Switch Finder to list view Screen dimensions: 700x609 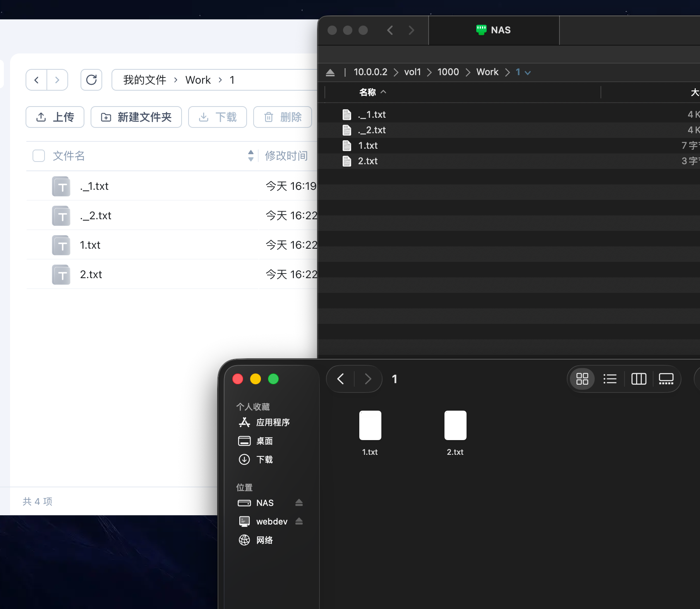[610, 379]
